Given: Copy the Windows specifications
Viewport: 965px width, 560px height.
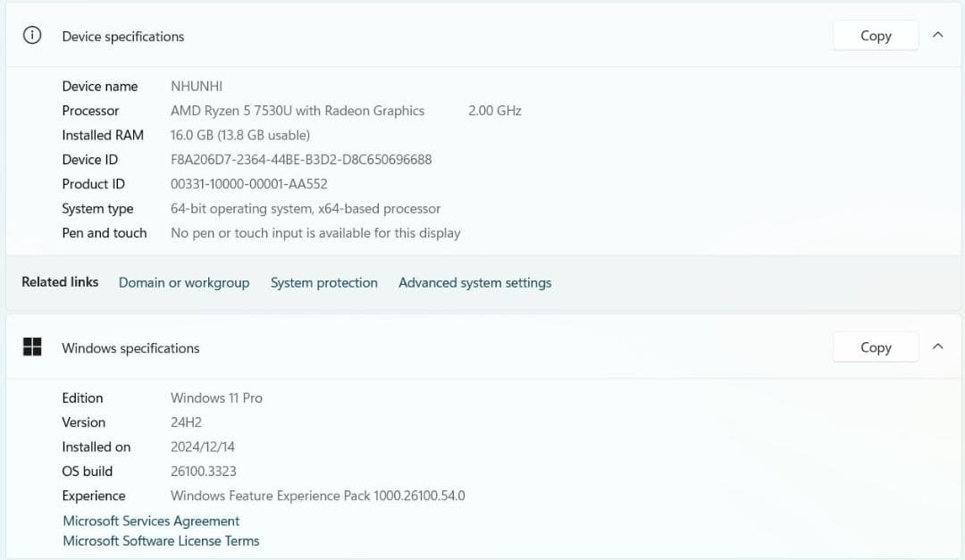Looking at the screenshot, I should tap(875, 347).
